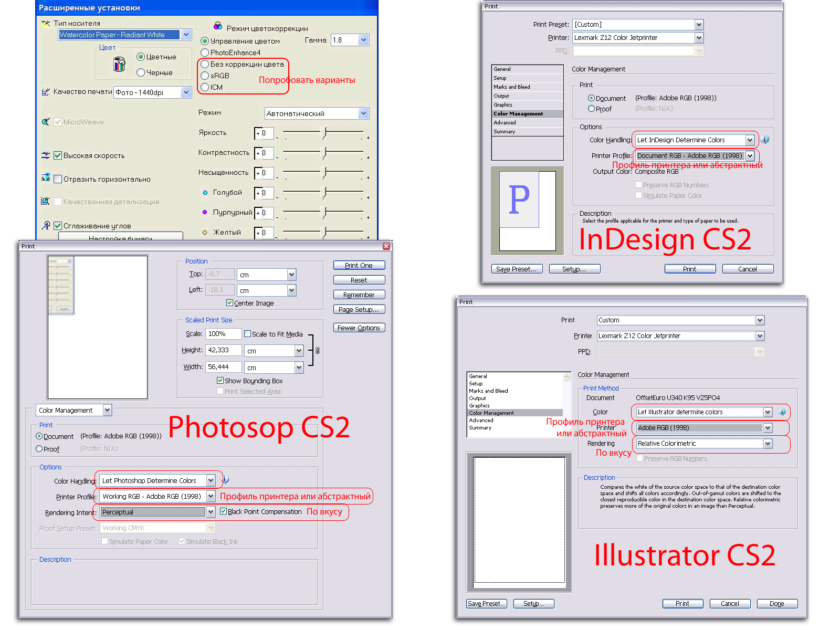Close the Photoshop Print dialog

(x=386, y=246)
